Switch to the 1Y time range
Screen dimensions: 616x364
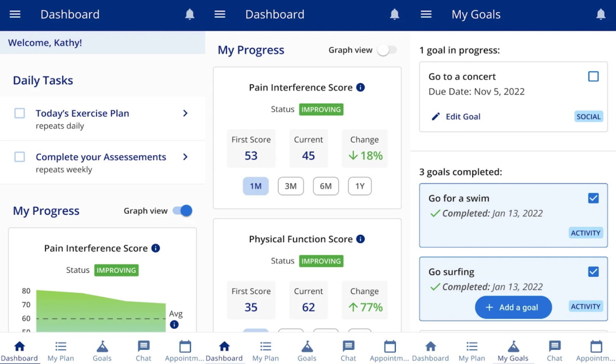(360, 186)
